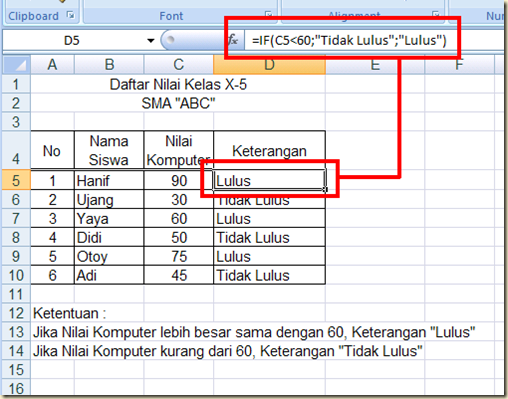Click the 'Keterangan' header cell
This screenshot has height=399, width=508.
[269, 150]
